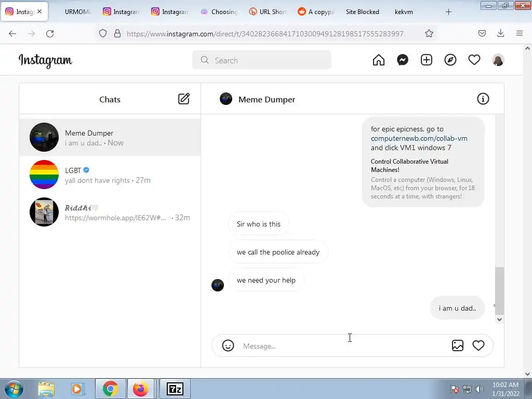Switch to URL Shortener tab
Viewport: 532px width, 399px height.
coord(268,12)
